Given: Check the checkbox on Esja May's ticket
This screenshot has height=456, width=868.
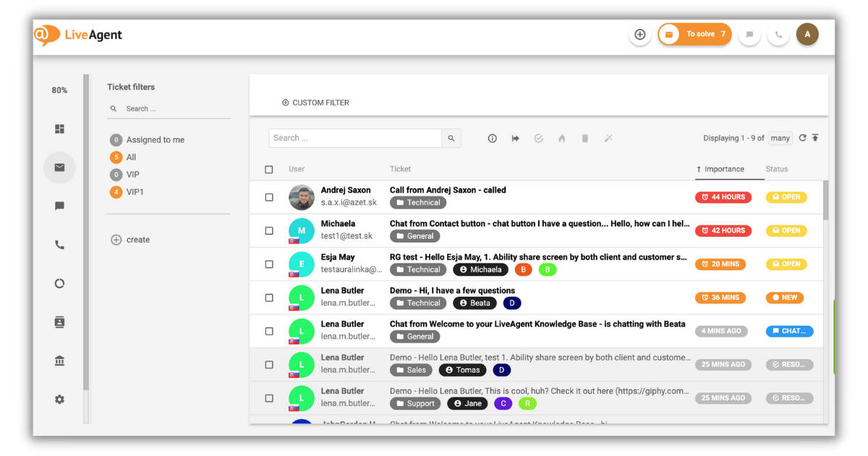Looking at the screenshot, I should (x=269, y=263).
